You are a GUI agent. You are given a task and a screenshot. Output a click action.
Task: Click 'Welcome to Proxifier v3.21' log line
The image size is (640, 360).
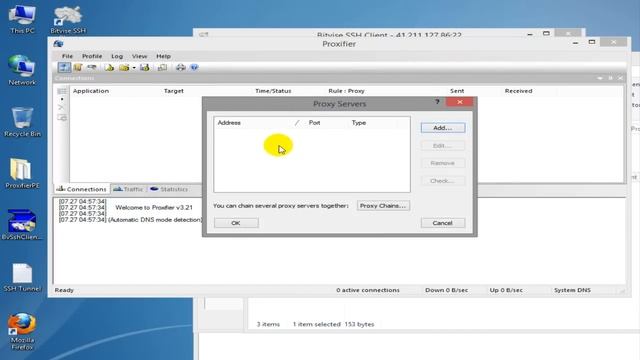(154, 207)
